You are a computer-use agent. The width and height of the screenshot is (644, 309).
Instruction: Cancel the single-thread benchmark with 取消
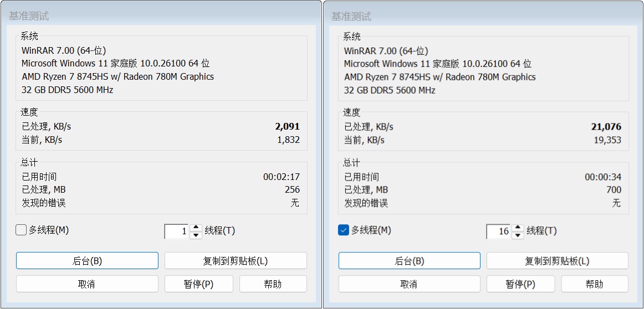pos(86,284)
